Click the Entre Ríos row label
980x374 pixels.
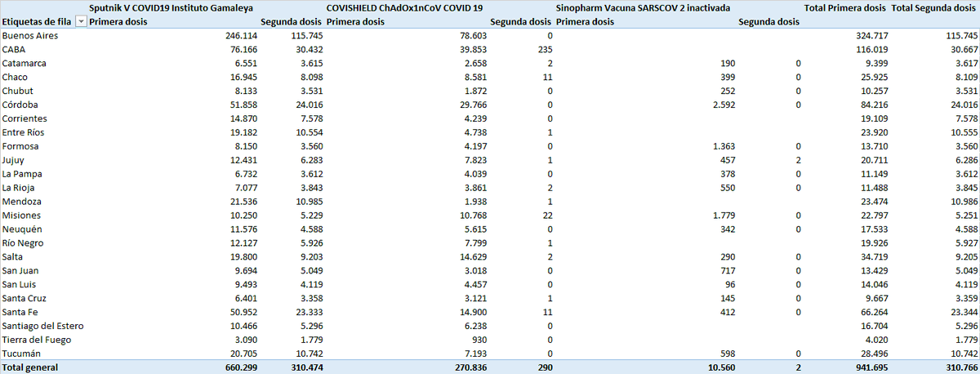pos(24,133)
